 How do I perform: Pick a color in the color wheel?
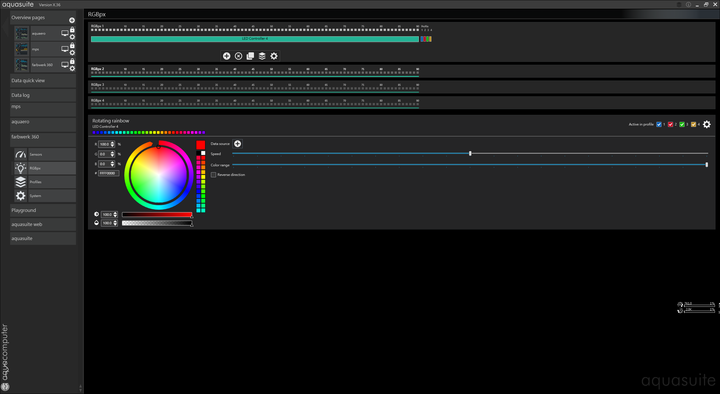158,174
